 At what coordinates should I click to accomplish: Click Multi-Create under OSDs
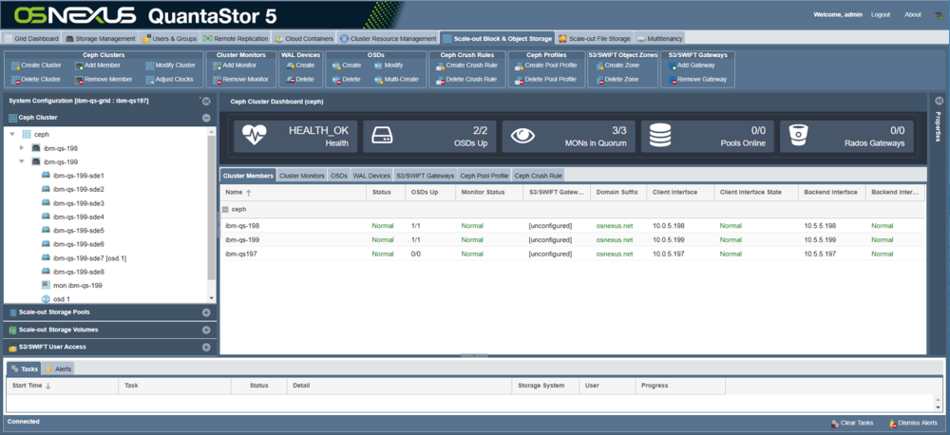396,79
